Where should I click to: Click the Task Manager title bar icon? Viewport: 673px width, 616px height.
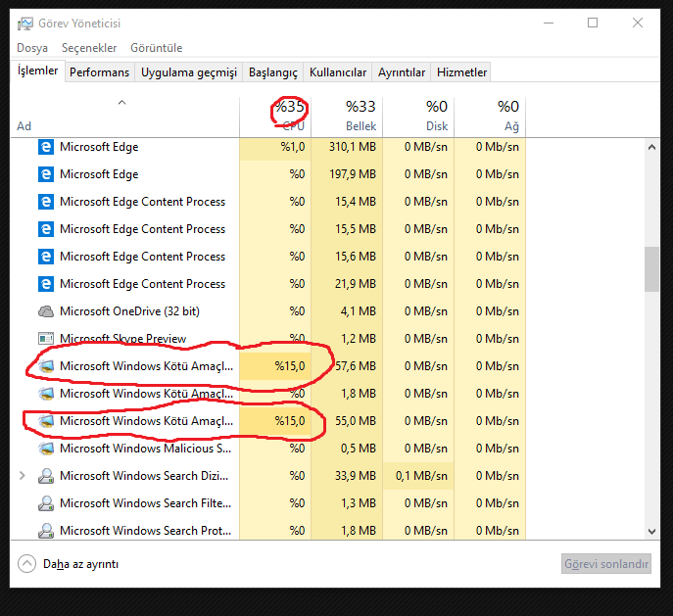[x=24, y=24]
